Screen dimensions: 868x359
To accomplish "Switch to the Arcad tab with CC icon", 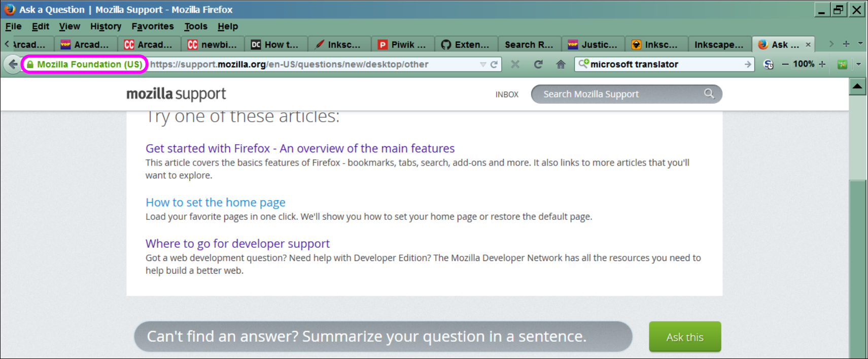I will 149,45.
